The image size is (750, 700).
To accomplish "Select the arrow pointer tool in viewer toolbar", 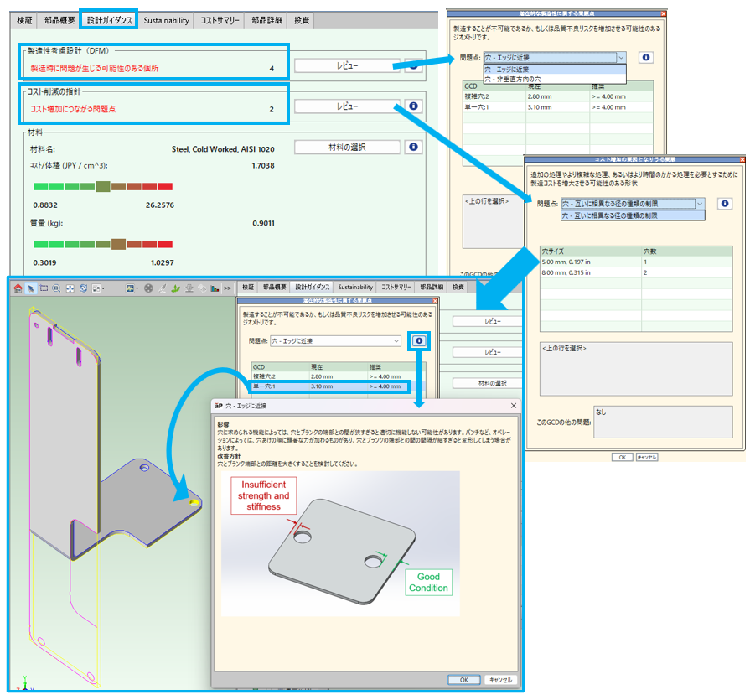I will point(31,288).
